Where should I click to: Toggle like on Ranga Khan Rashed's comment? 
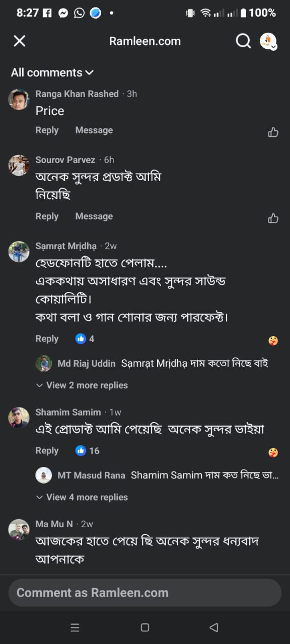pyautogui.click(x=273, y=132)
